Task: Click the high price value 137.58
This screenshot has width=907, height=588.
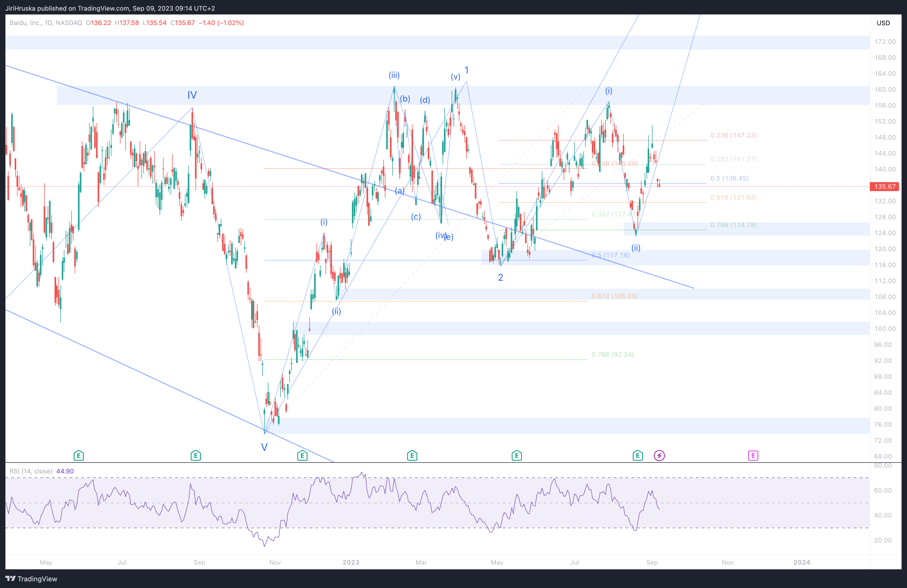Action: (x=129, y=23)
